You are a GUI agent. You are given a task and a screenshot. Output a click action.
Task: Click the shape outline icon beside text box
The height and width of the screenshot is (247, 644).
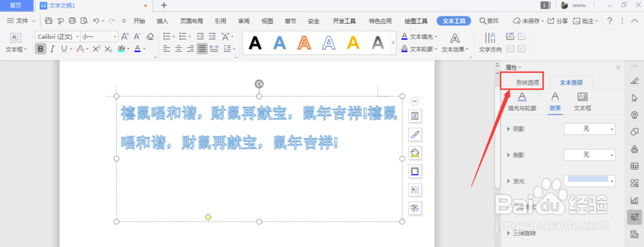[x=415, y=171]
